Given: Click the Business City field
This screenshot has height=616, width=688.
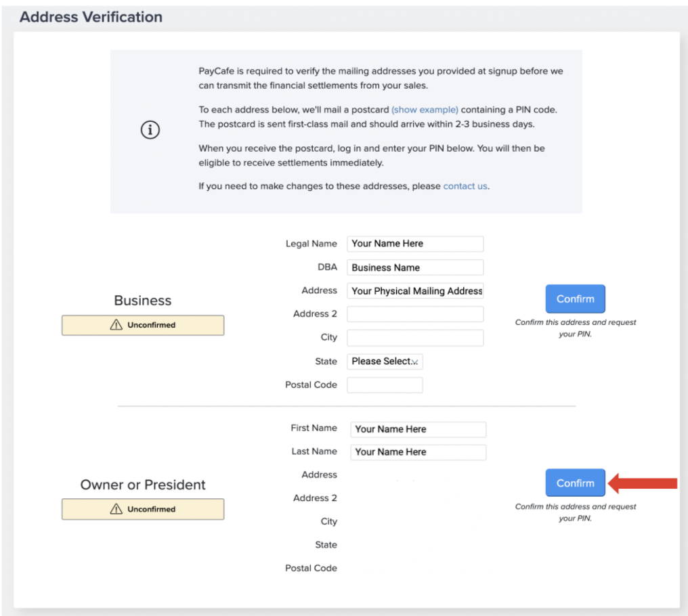Looking at the screenshot, I should coord(415,338).
